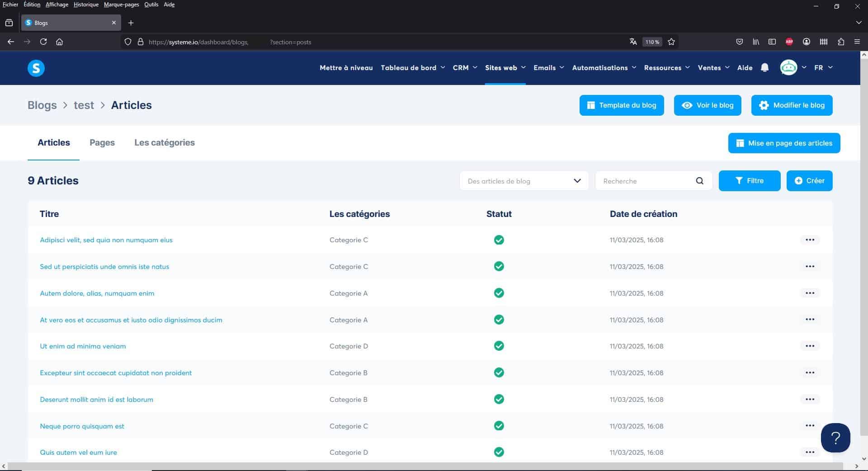Image resolution: width=868 pixels, height=471 pixels.
Task: Expand Automatisations dropdown menu
Action: [x=604, y=68]
